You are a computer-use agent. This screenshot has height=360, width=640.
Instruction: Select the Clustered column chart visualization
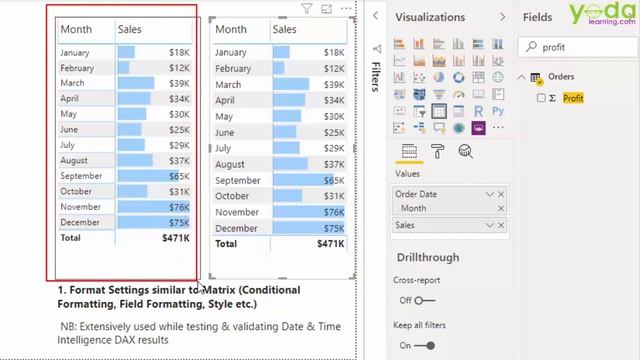pyautogui.click(x=458, y=44)
